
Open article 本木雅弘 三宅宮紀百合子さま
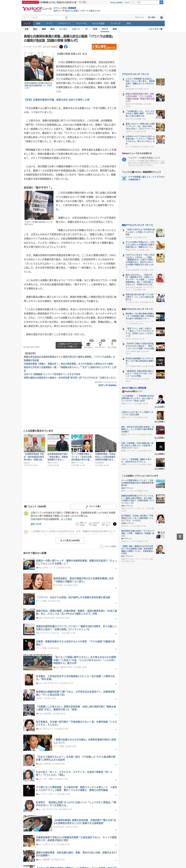pyautogui.click(x=75, y=678)
